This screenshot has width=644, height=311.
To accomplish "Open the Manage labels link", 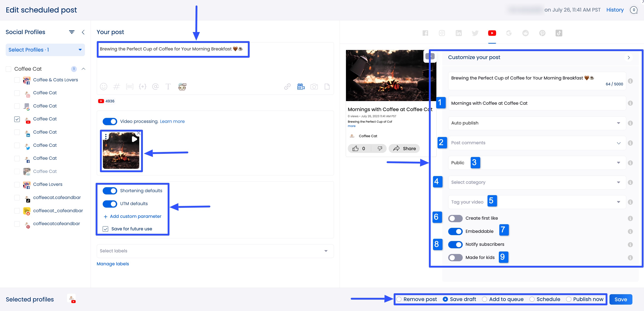I will pos(113,264).
